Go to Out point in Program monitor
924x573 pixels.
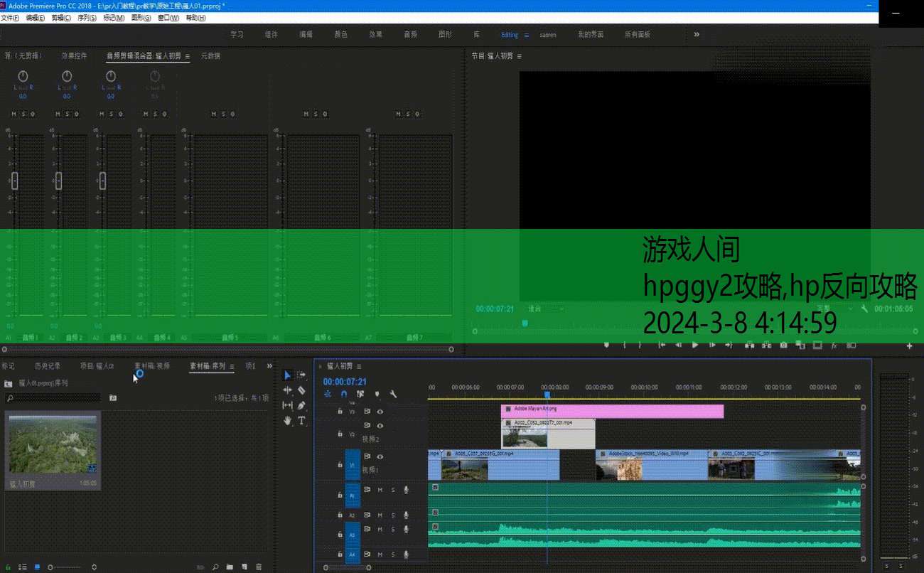(x=729, y=345)
